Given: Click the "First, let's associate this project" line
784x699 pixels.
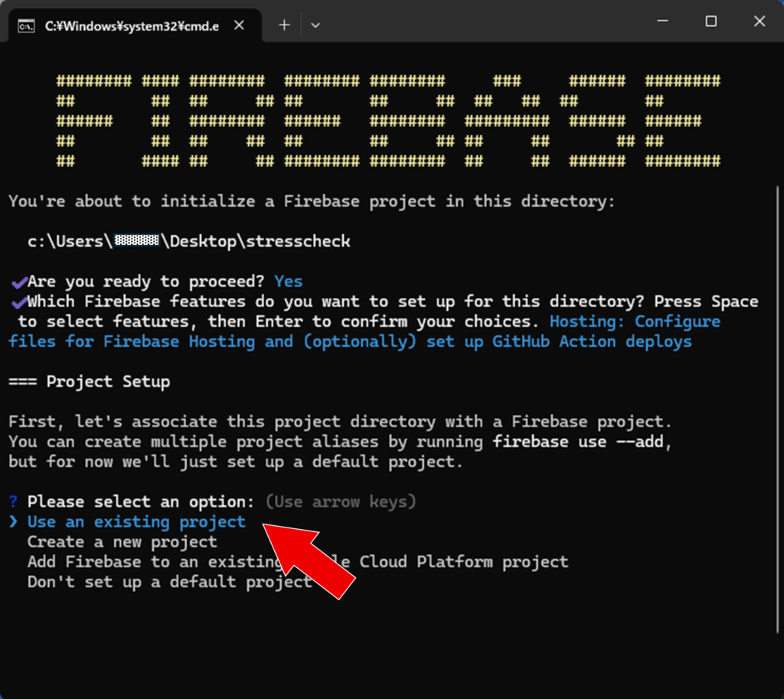Looking at the screenshot, I should [340, 422].
